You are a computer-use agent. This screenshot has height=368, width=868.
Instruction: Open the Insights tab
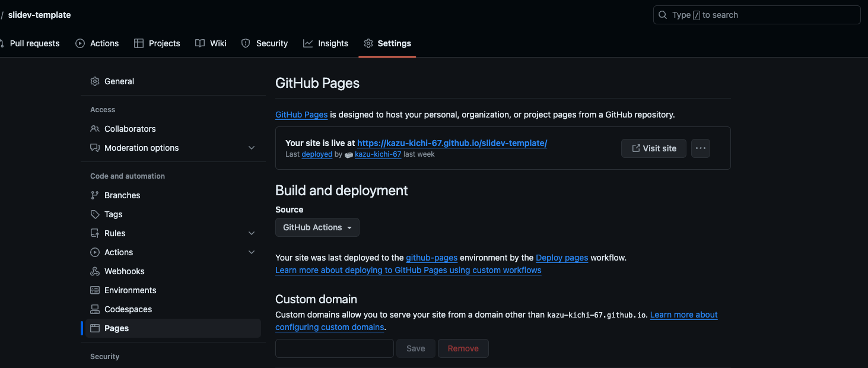pos(326,43)
